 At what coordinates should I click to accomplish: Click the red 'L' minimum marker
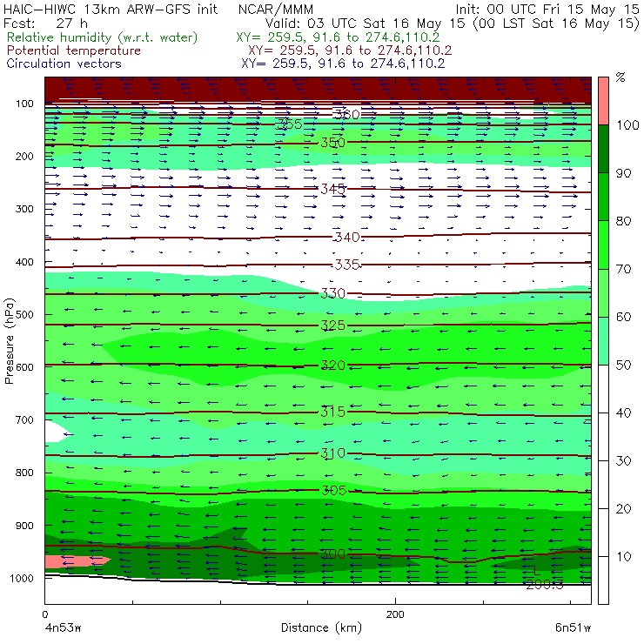[x=536, y=570]
